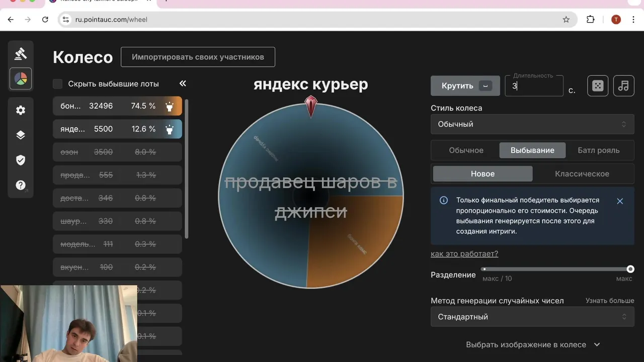Viewport: 644px width, 362px height.
Task: Open the Стиль колеса dropdown Обычный
Action: click(532, 124)
